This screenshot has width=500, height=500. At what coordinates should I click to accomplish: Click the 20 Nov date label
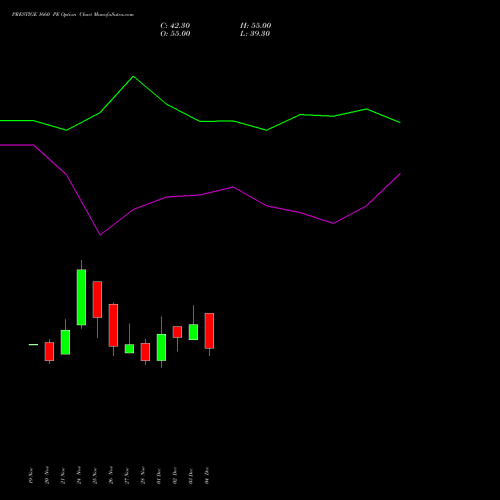[47, 475]
